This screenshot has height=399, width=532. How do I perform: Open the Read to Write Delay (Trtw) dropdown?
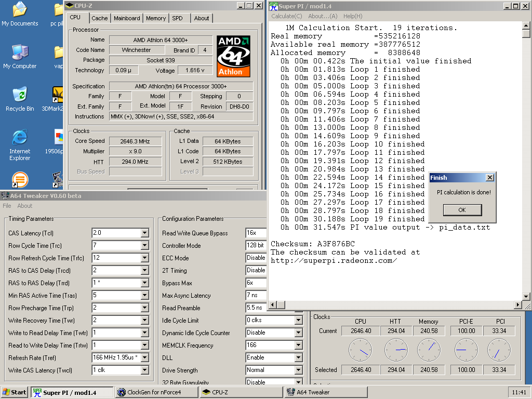pyautogui.click(x=145, y=345)
